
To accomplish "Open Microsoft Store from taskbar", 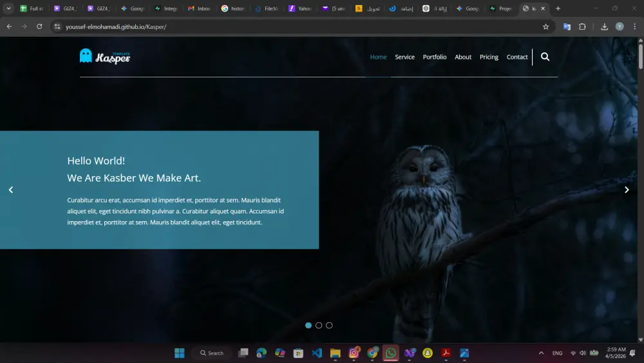I will (298, 353).
